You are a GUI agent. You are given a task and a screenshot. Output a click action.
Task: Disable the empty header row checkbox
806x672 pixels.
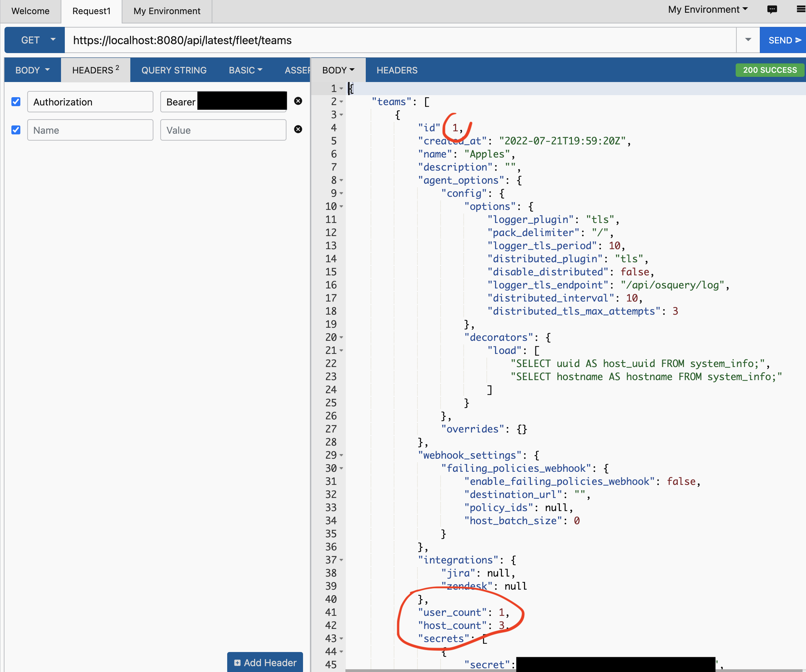tap(16, 130)
